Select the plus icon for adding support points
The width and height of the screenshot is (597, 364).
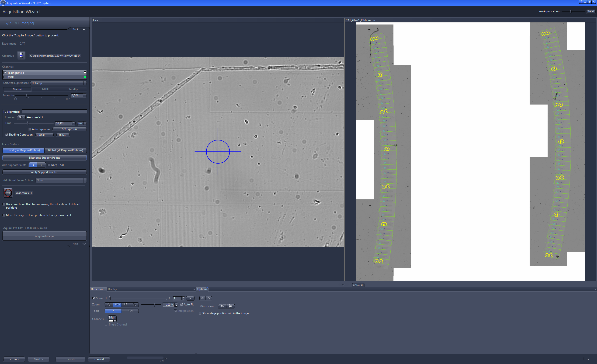point(41,165)
